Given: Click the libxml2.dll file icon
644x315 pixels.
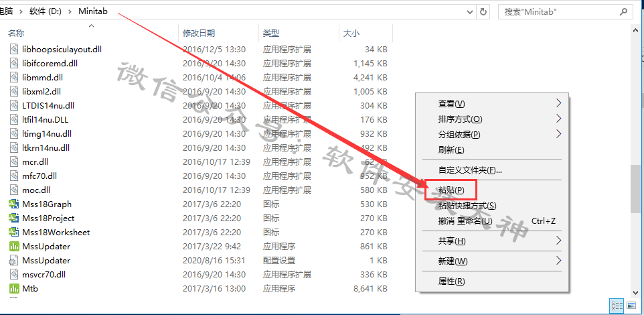Looking at the screenshot, I should click(14, 91).
